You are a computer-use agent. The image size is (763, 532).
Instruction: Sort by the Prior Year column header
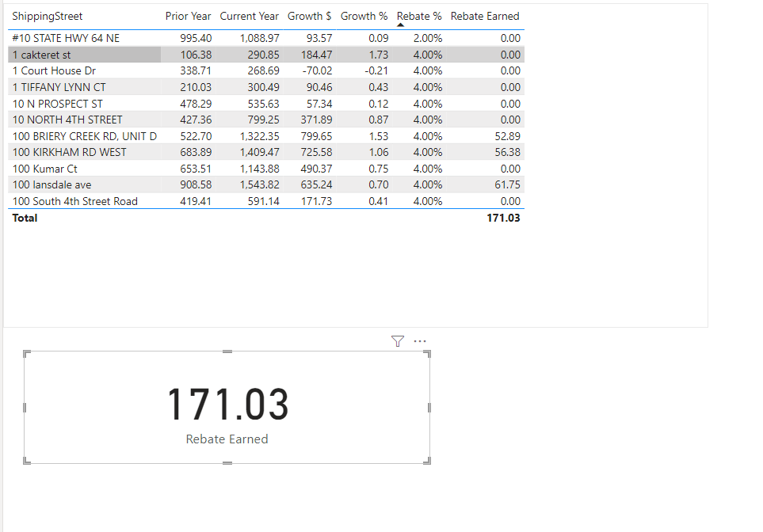tap(188, 16)
